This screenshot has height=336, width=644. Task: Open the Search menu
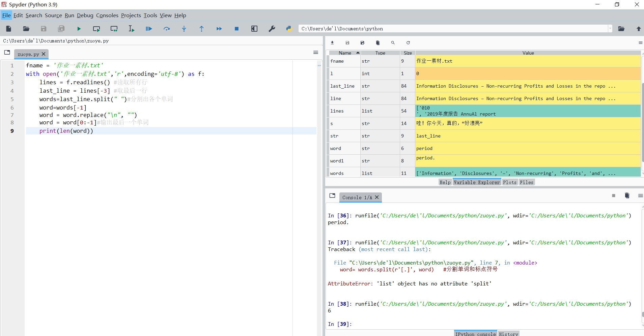click(x=34, y=15)
